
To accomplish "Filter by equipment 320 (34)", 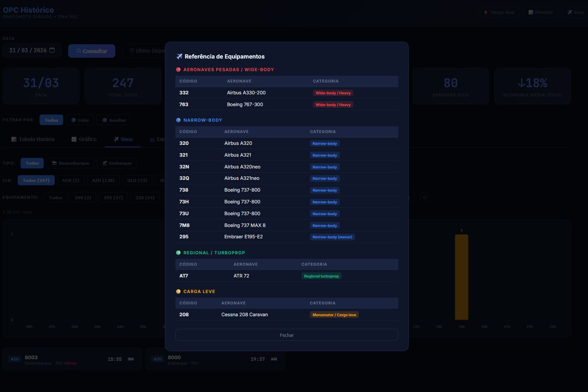I will [145, 197].
